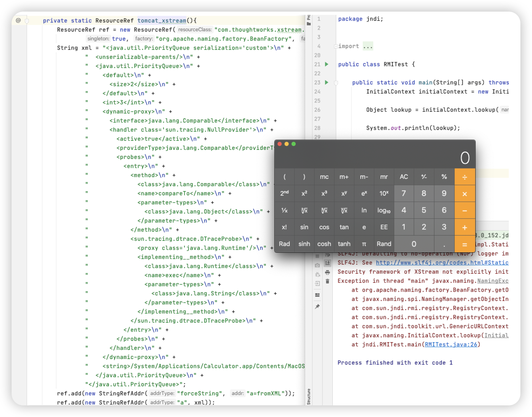Click the decimal point button in Calculator
Image resolution: width=532 pixels, height=417 pixels.
click(444, 244)
